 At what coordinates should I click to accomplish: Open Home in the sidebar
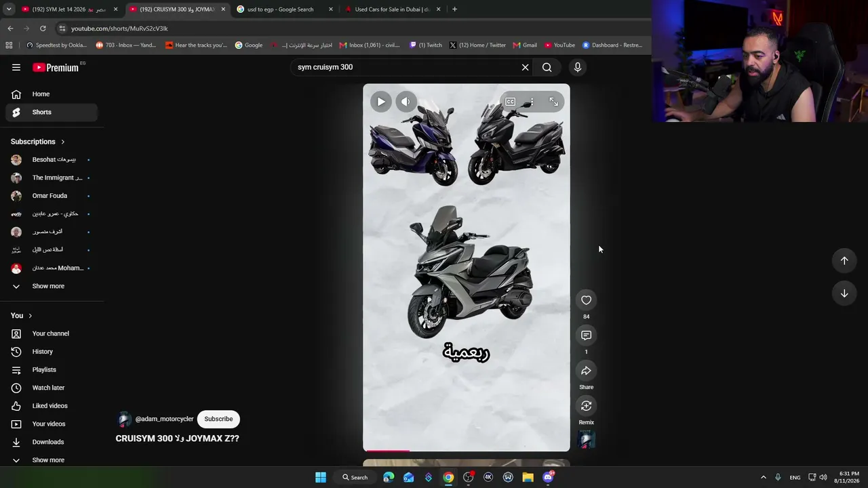52,94
